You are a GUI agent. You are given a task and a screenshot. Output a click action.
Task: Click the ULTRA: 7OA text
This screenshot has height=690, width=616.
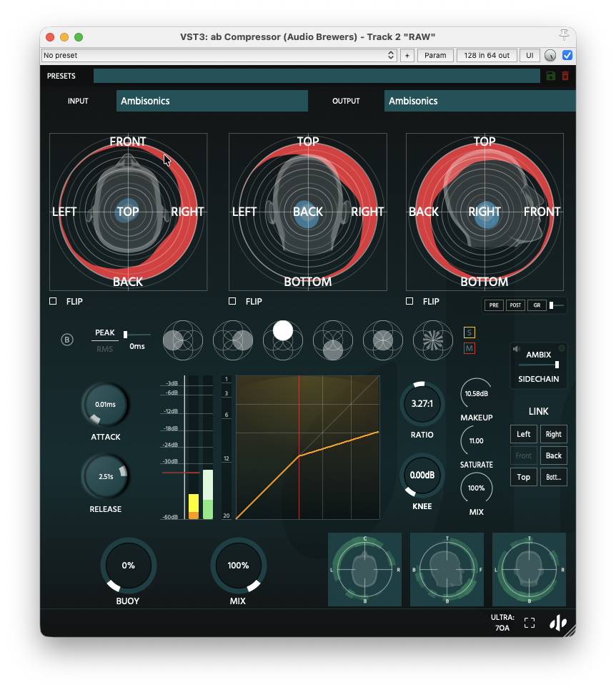coord(502,623)
